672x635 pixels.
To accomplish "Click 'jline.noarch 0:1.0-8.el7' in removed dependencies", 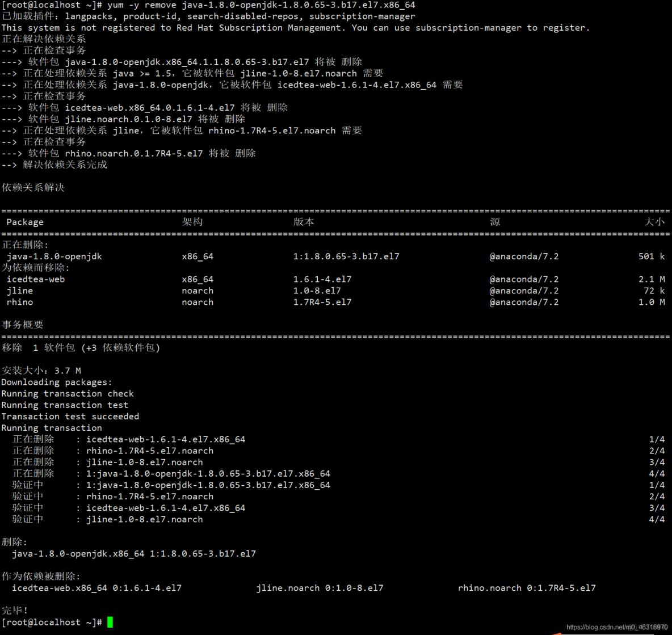I will tap(320, 588).
